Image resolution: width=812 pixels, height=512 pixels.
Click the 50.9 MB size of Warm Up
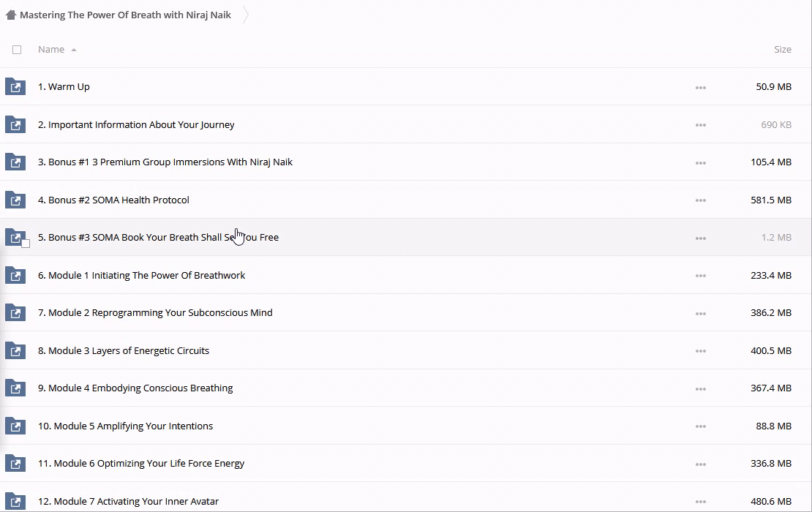(773, 86)
